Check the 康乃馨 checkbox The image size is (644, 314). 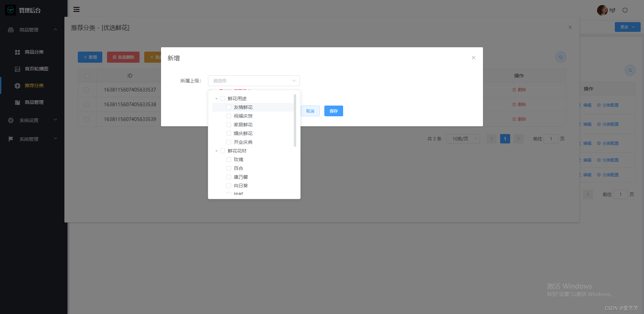coord(229,177)
